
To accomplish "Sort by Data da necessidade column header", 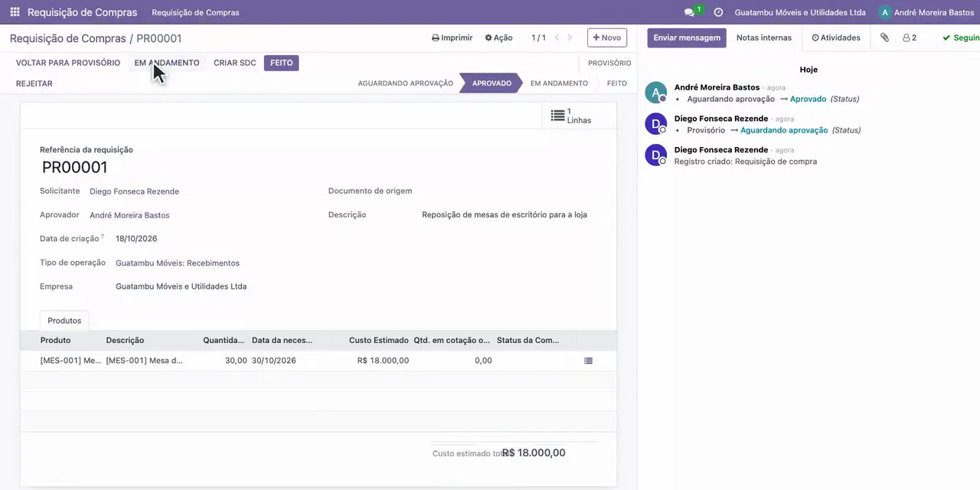I will [x=283, y=340].
